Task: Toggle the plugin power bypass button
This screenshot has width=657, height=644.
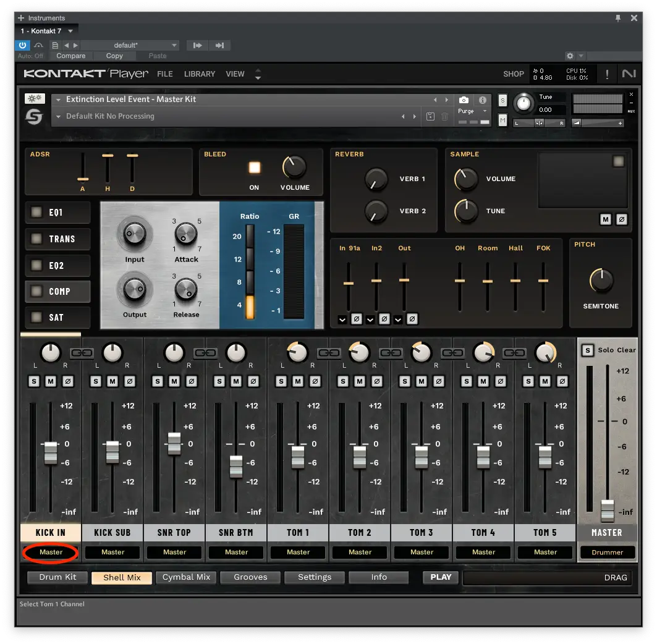Action: [23, 45]
